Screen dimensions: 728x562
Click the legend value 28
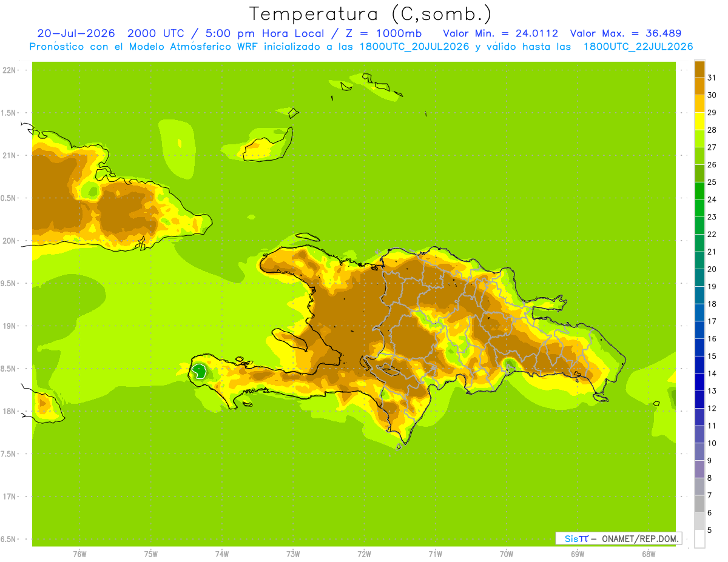[712, 130]
